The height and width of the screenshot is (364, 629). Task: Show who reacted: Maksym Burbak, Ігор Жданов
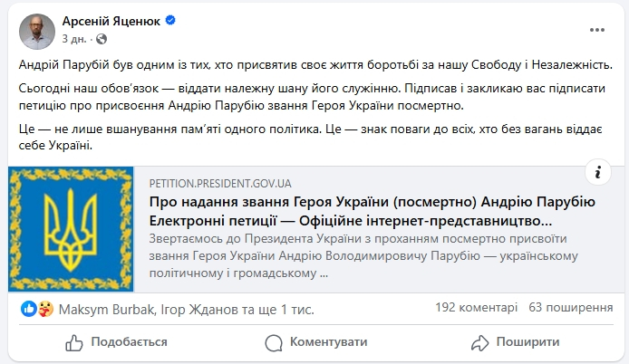tap(186, 309)
